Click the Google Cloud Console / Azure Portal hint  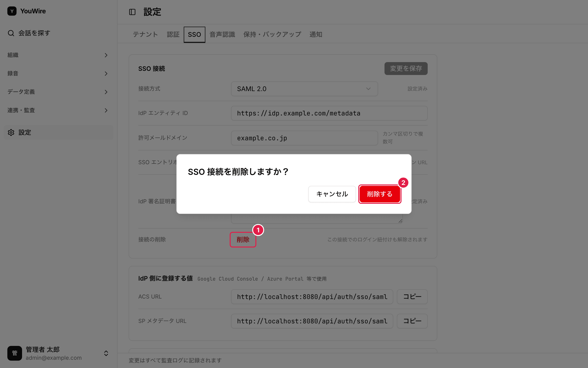pos(262,279)
